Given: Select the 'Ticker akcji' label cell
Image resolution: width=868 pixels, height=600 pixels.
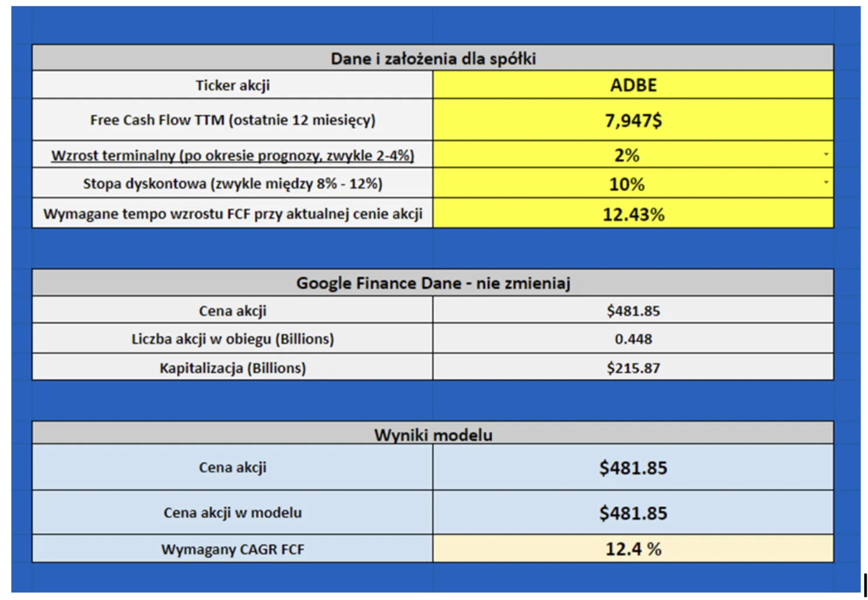Looking at the screenshot, I should click(x=232, y=85).
